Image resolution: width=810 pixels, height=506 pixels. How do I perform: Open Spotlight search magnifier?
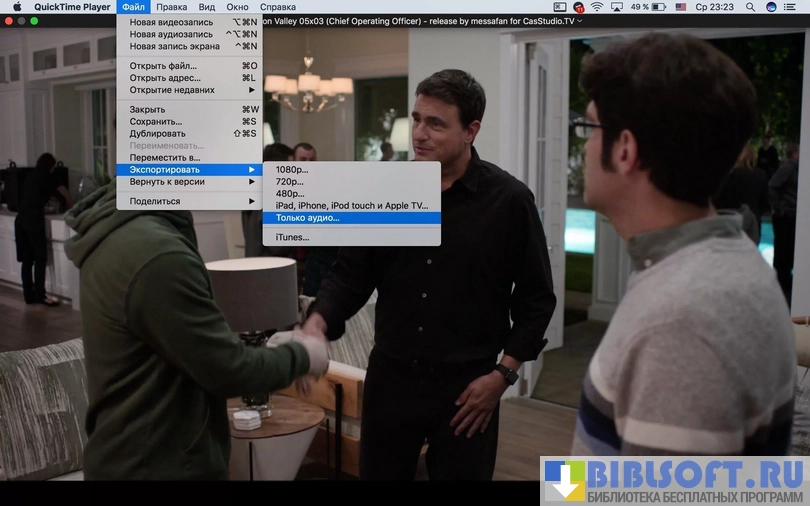click(750, 7)
